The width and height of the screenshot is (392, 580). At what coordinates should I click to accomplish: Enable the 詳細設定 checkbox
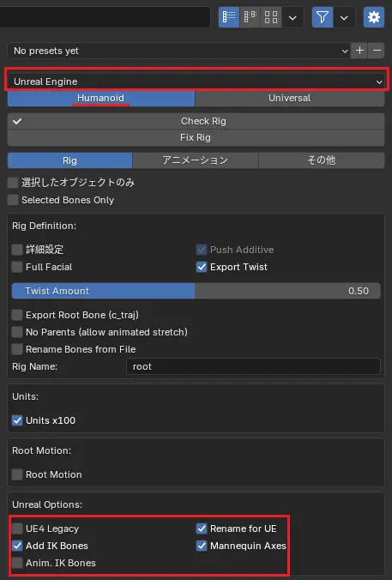pos(17,250)
